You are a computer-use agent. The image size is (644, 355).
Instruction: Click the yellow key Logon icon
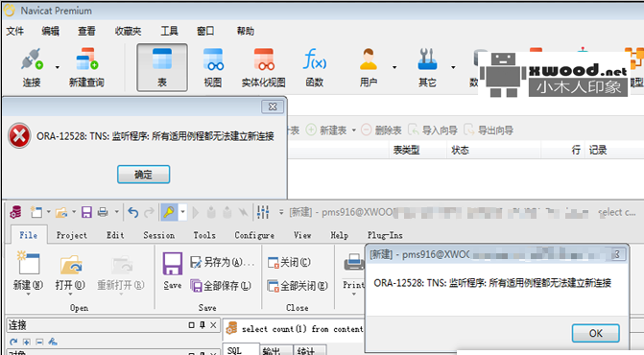pyautogui.click(x=169, y=212)
